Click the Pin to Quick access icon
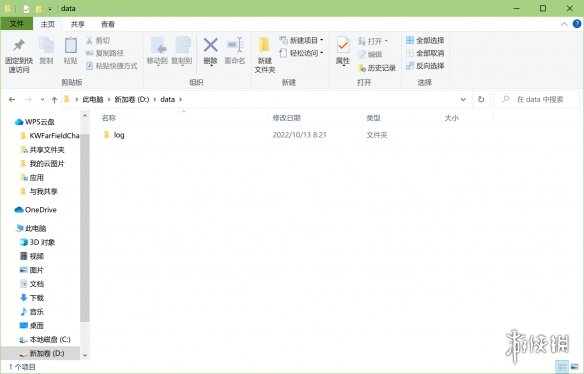 (x=19, y=45)
